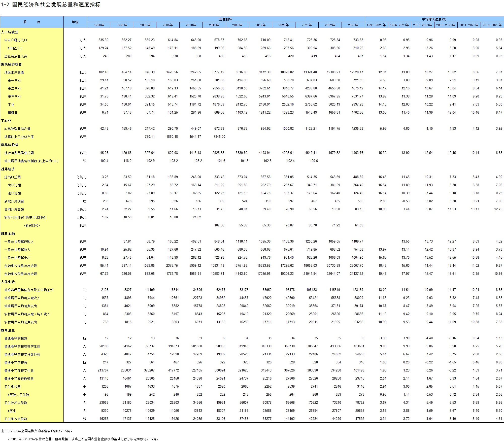
Task: Select the 金融机构存款年末余额 row label
Action: tap(21, 266)
